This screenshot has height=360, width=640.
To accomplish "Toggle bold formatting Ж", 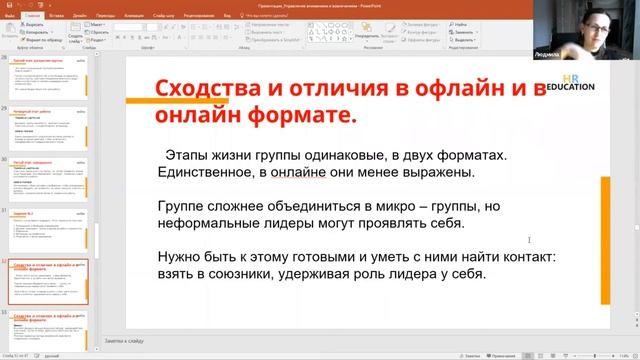I will (118, 38).
